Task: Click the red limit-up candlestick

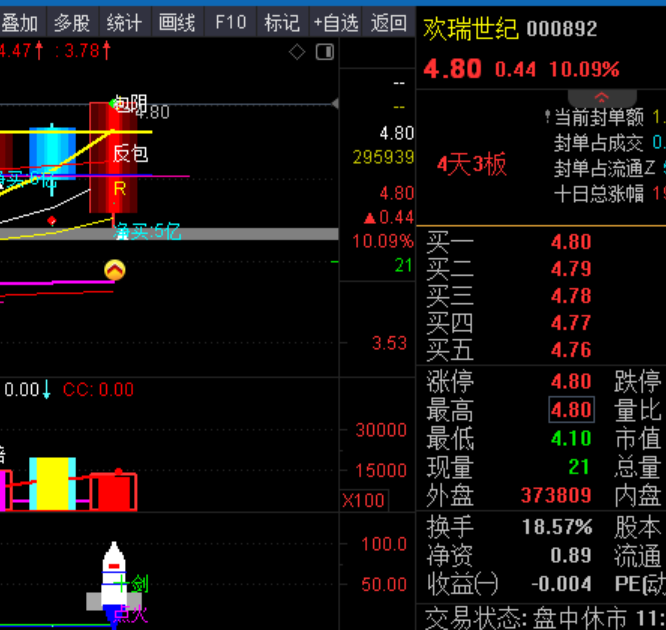Action: pyautogui.click(x=113, y=158)
